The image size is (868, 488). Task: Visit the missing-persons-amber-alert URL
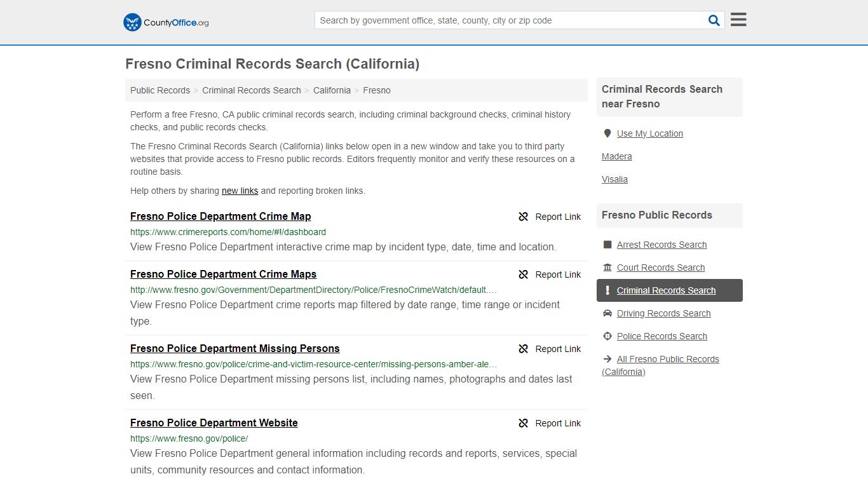coord(314,364)
